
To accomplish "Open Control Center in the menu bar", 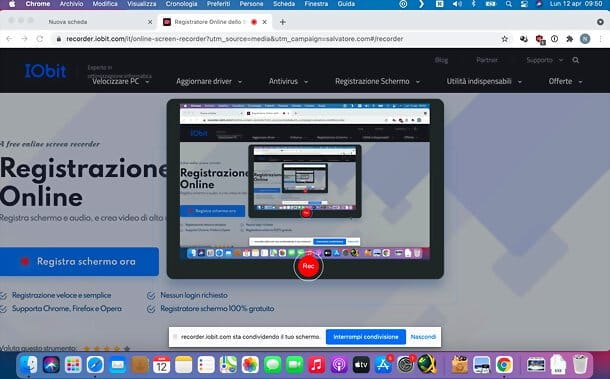I will (x=523, y=4).
